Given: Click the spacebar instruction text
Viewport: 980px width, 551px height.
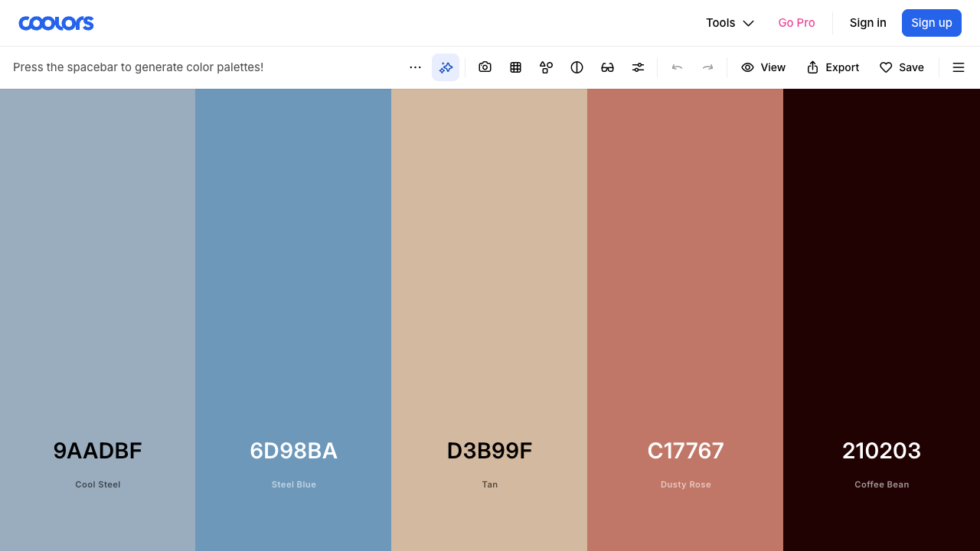Looking at the screenshot, I should pyautogui.click(x=138, y=67).
